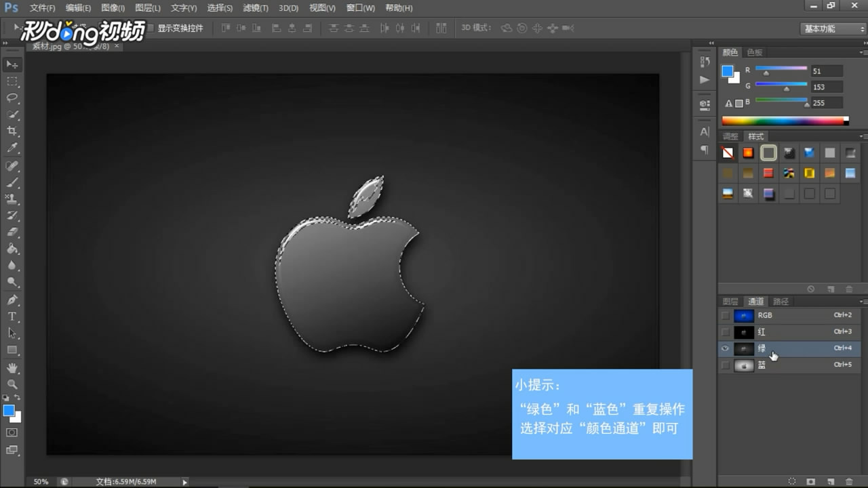Show the RGB channel visibility box
868x488 pixels.
[726, 316]
